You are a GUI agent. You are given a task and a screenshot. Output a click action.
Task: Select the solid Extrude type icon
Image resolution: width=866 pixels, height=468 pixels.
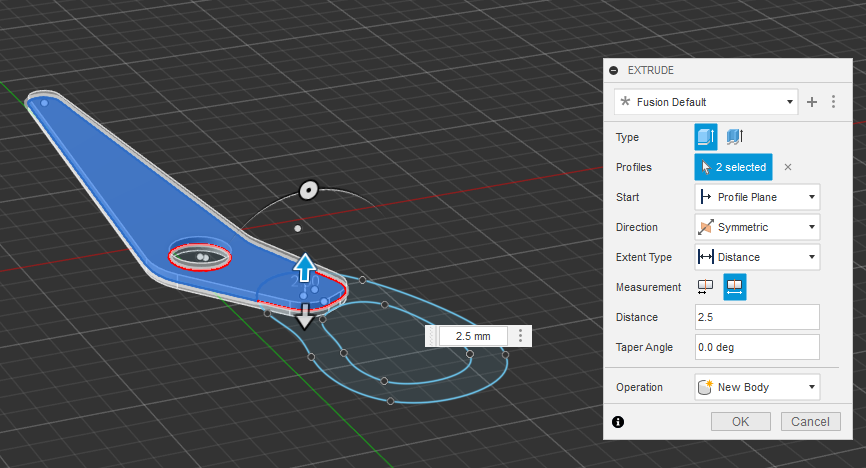tap(706, 137)
